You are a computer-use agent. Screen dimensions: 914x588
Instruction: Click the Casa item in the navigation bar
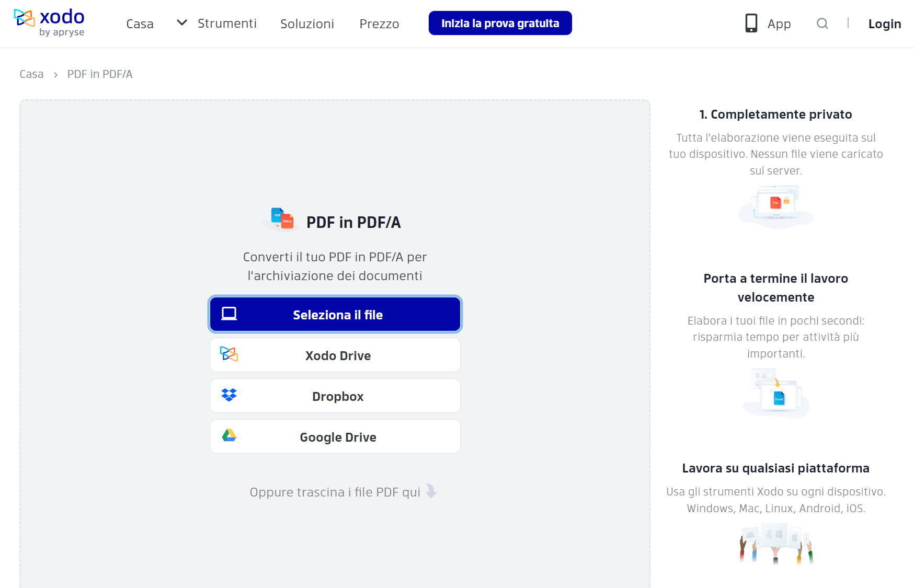click(x=139, y=24)
